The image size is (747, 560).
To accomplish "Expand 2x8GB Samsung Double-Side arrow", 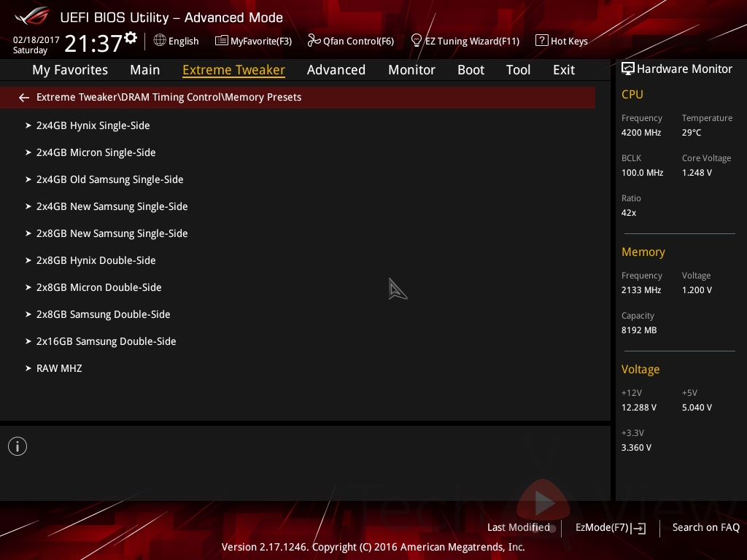I will tap(28, 314).
